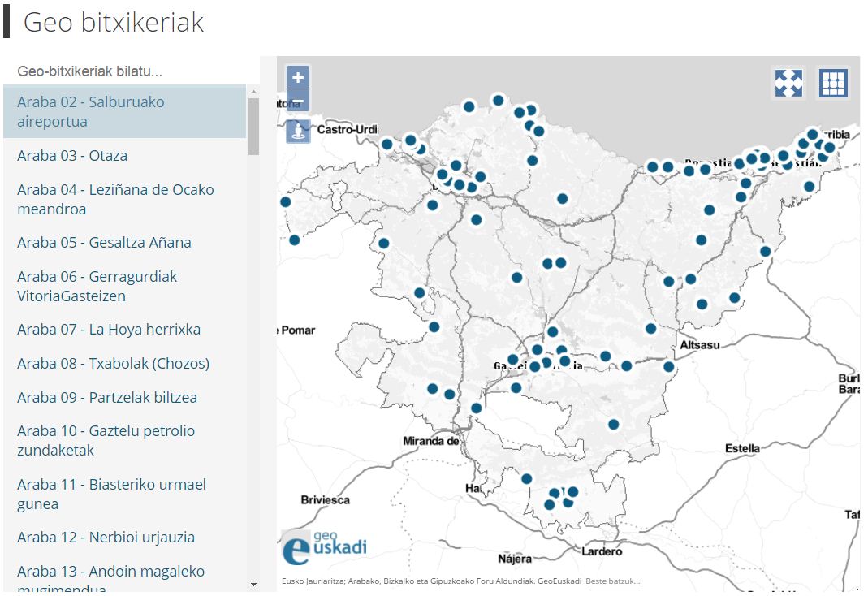Click the geoEuskadi logo
The image size is (868, 596).
[324, 546]
